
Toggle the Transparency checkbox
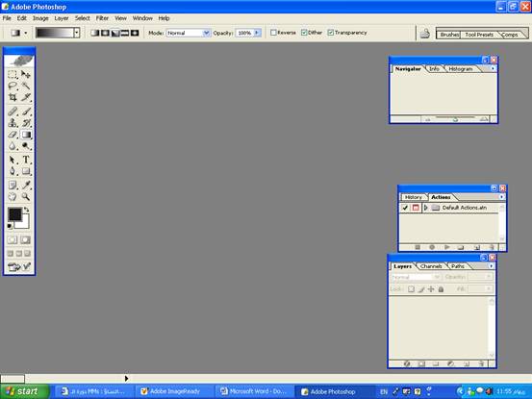[x=331, y=33]
